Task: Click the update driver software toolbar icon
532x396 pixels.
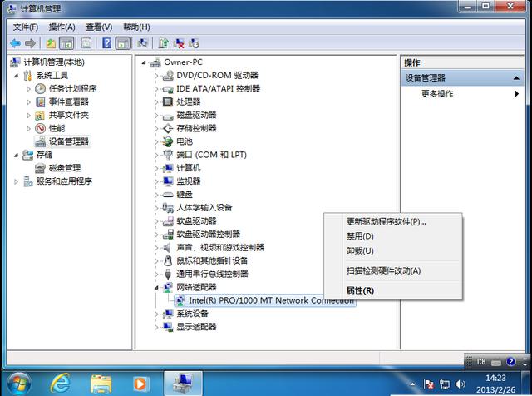Action: [x=163, y=43]
